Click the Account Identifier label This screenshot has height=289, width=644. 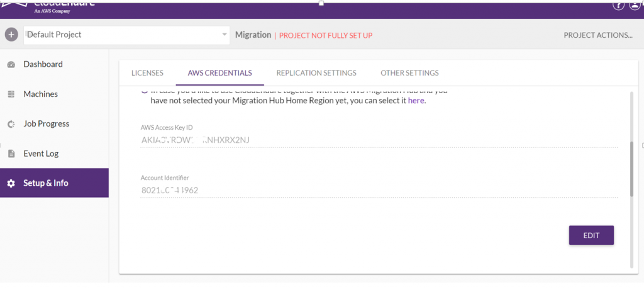[x=165, y=178]
